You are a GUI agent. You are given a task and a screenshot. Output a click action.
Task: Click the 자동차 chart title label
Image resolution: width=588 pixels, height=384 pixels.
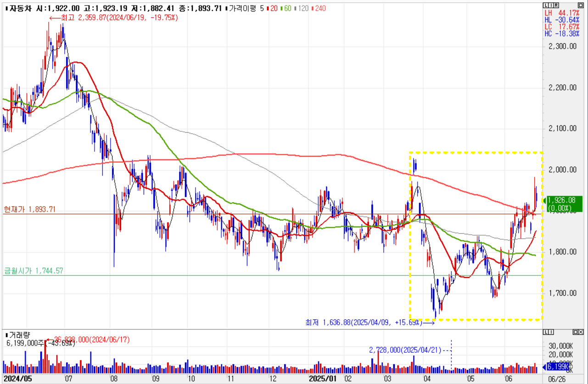19,8
